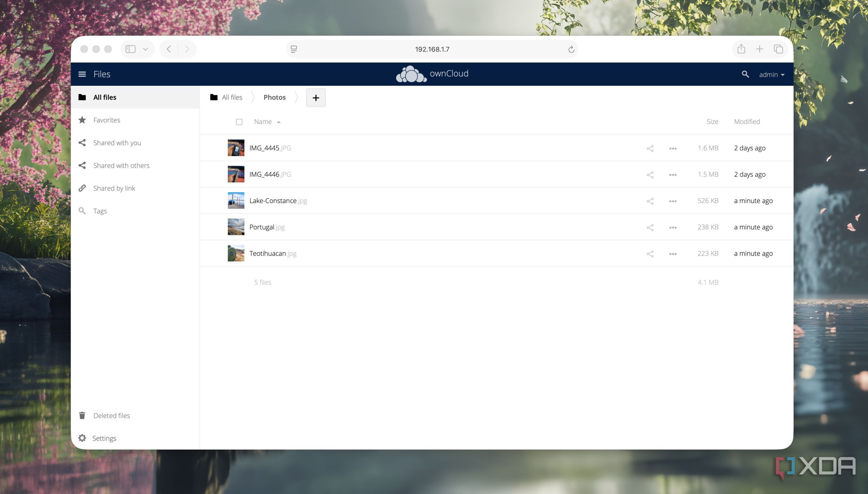868x494 pixels.
Task: Share the Portugal.jpg file
Action: (650, 228)
